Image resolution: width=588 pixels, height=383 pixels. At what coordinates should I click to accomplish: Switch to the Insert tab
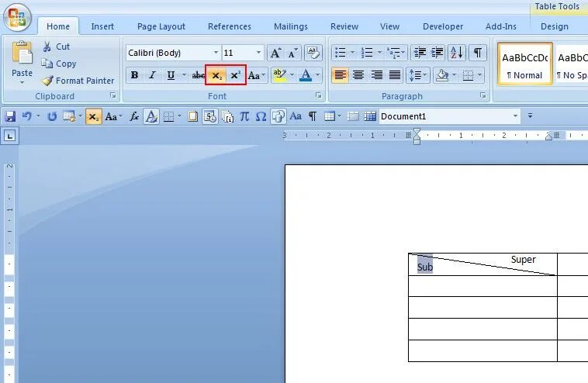(102, 26)
